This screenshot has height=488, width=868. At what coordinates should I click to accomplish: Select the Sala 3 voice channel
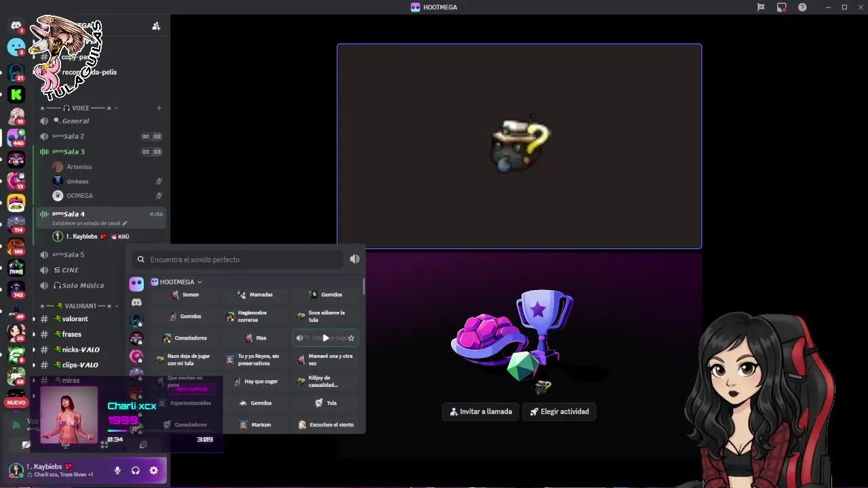point(102,152)
